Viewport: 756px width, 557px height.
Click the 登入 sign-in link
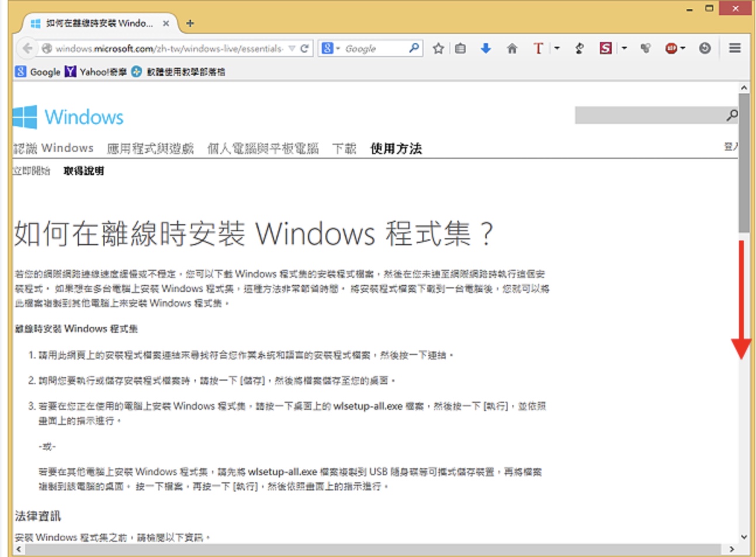731,147
